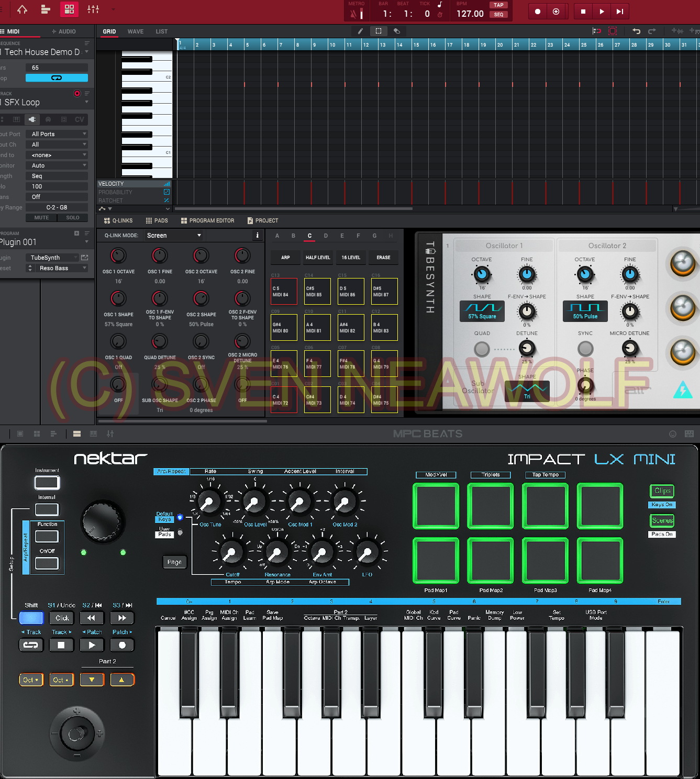
Task: Click the Nektar Click metronome button
Action: pyautogui.click(x=62, y=618)
